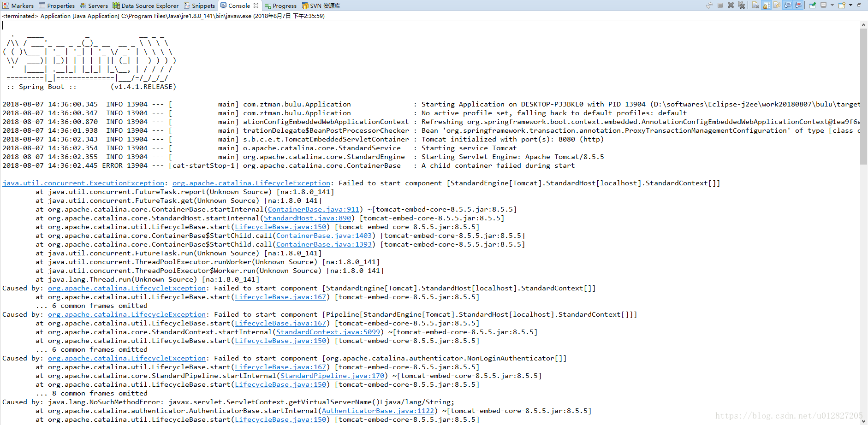Click the ':: Spring Boot ::' banner text
868x425 pixels.
point(42,87)
